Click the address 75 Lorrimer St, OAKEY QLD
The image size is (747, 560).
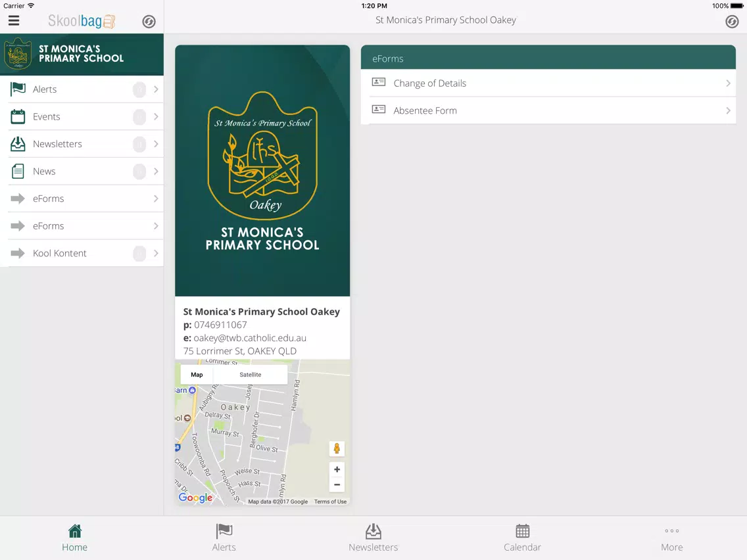pos(239,351)
